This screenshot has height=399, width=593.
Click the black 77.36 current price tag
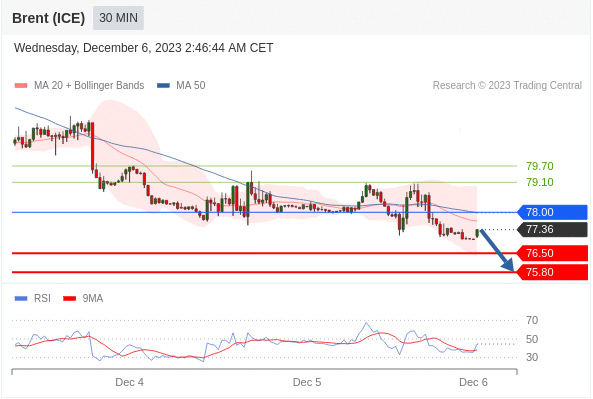[x=552, y=229]
